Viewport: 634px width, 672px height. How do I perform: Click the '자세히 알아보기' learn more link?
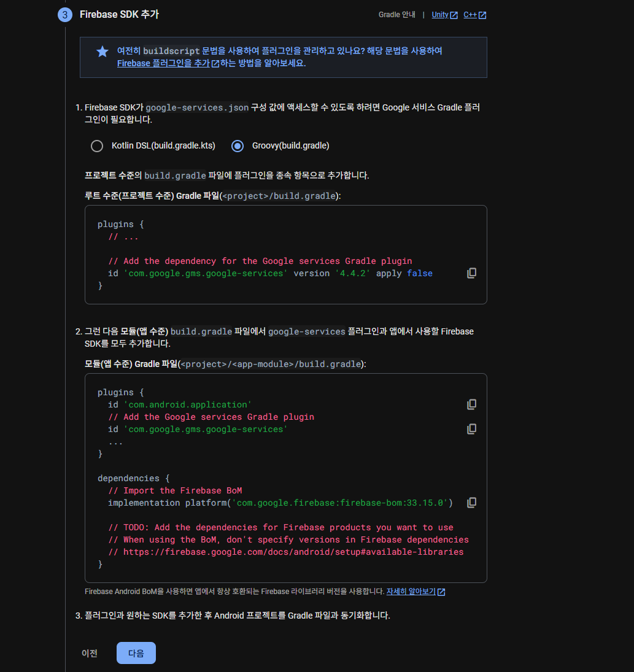pyautogui.click(x=411, y=592)
